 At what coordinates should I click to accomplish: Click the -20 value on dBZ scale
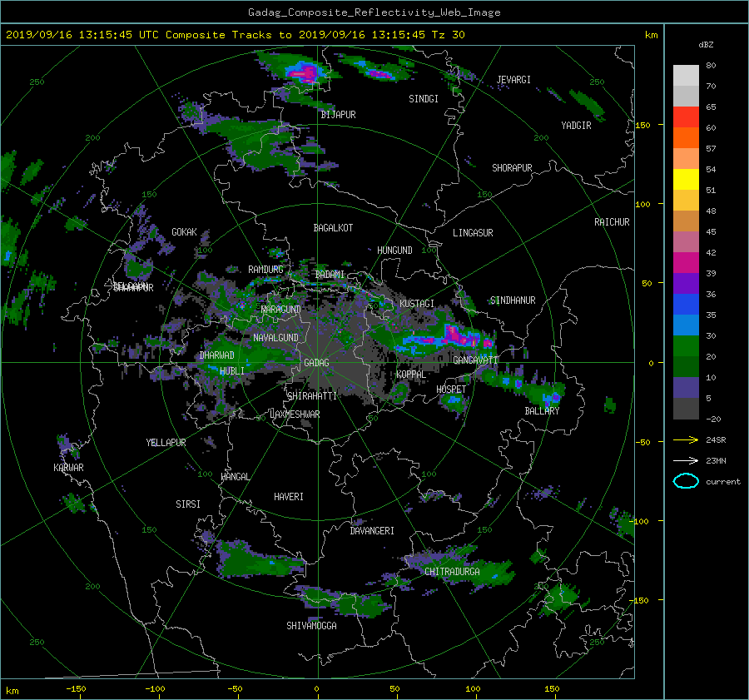coord(713,419)
